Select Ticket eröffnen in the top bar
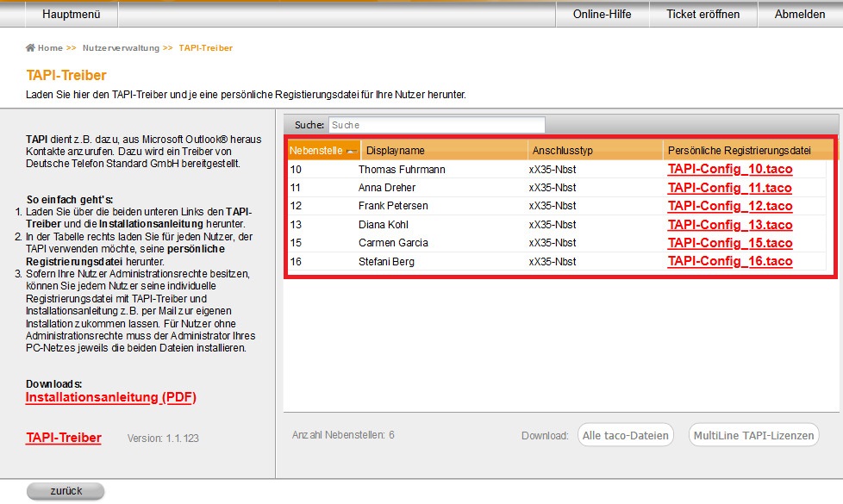This screenshot has height=504, width=843. coord(703,15)
